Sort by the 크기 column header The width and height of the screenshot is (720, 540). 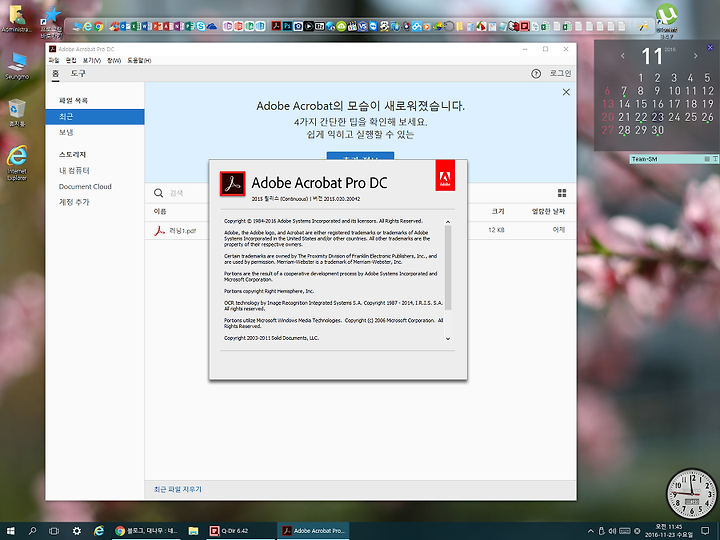pos(498,211)
